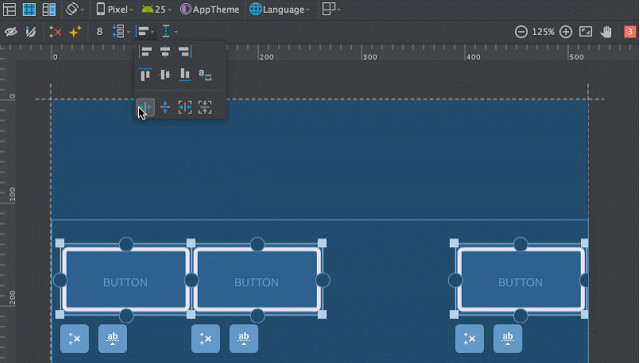
Task: Open the Guidelines dropdown
Action: (x=169, y=31)
